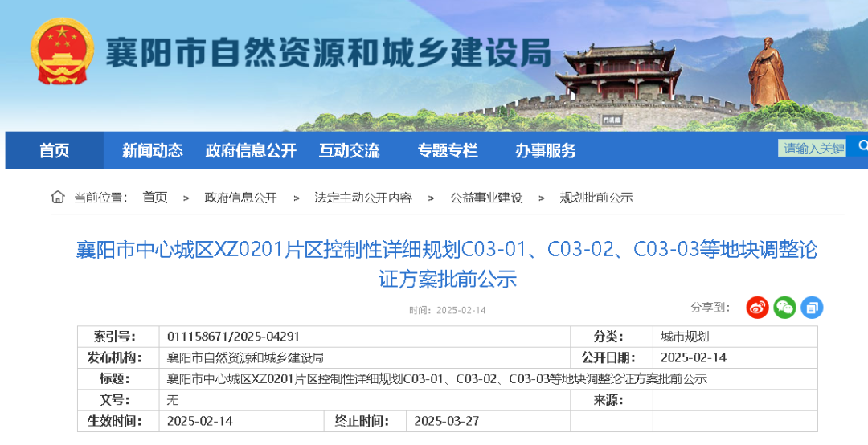Click the 请输入关键 search field
This screenshot has height=445, width=868.
(812, 148)
